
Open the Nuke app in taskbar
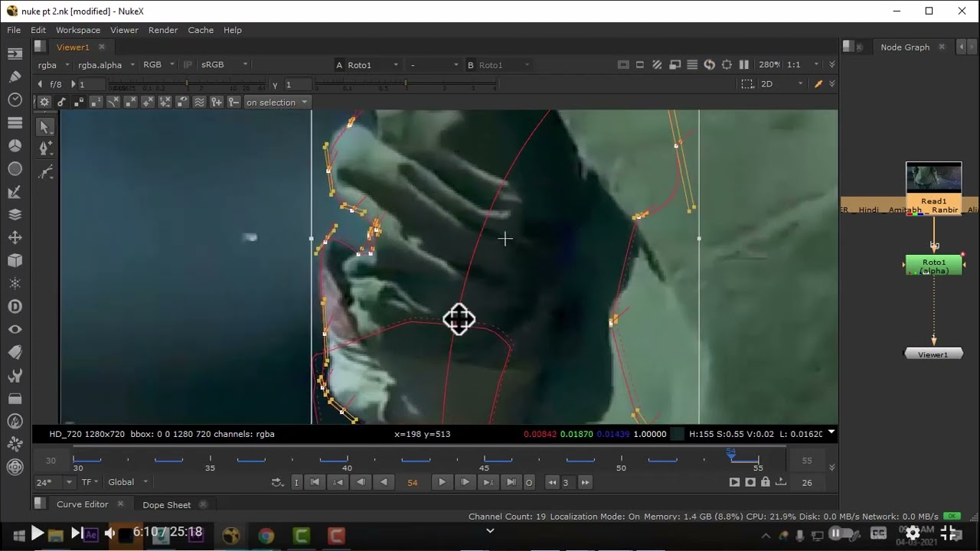(x=230, y=536)
